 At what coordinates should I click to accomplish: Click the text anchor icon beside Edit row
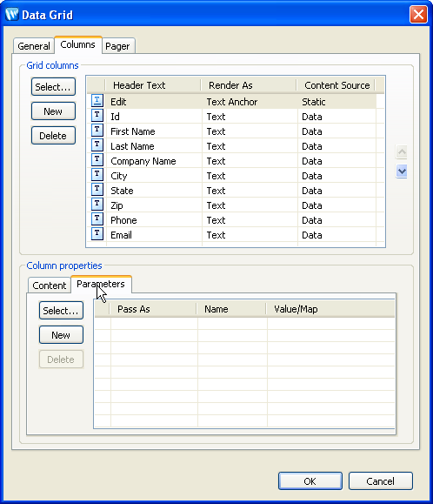coord(97,100)
